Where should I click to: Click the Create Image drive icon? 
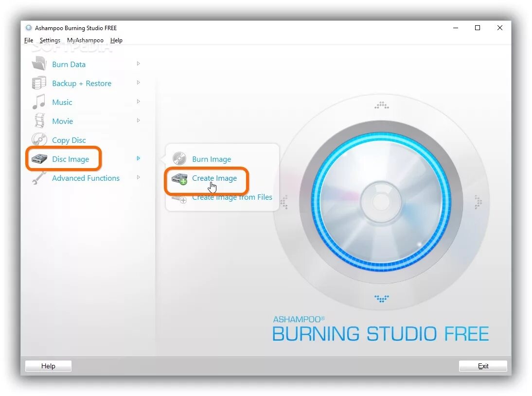179,178
